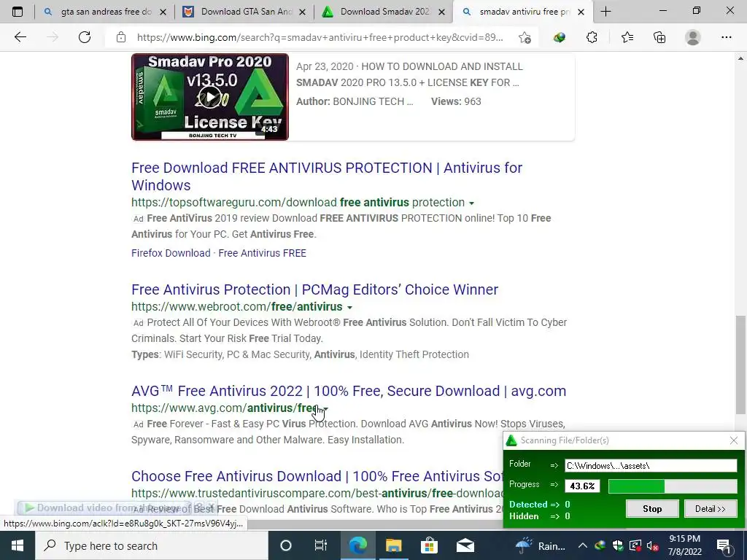Show scan details with Detail button

[x=711, y=508]
